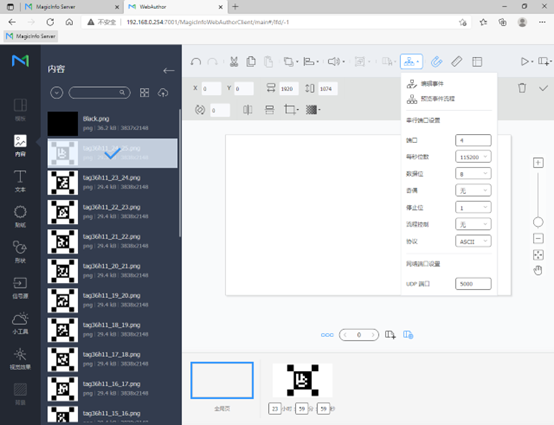Click the X position input field
The width and height of the screenshot is (554, 425).
pyautogui.click(x=211, y=88)
